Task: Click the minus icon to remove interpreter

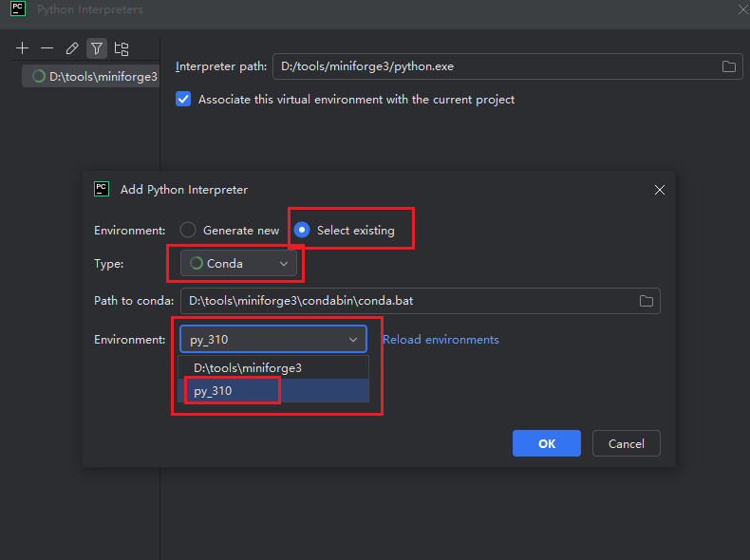Action: point(47,48)
